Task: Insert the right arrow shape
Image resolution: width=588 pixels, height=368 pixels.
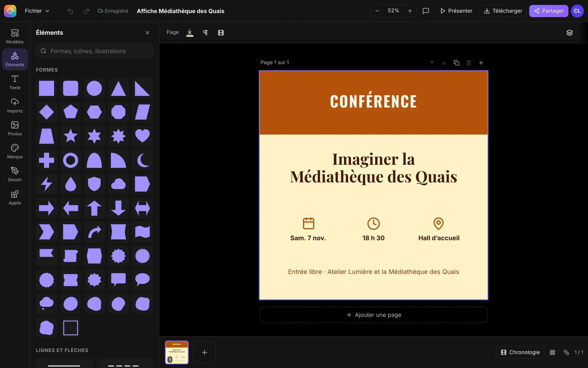Action: tap(47, 208)
